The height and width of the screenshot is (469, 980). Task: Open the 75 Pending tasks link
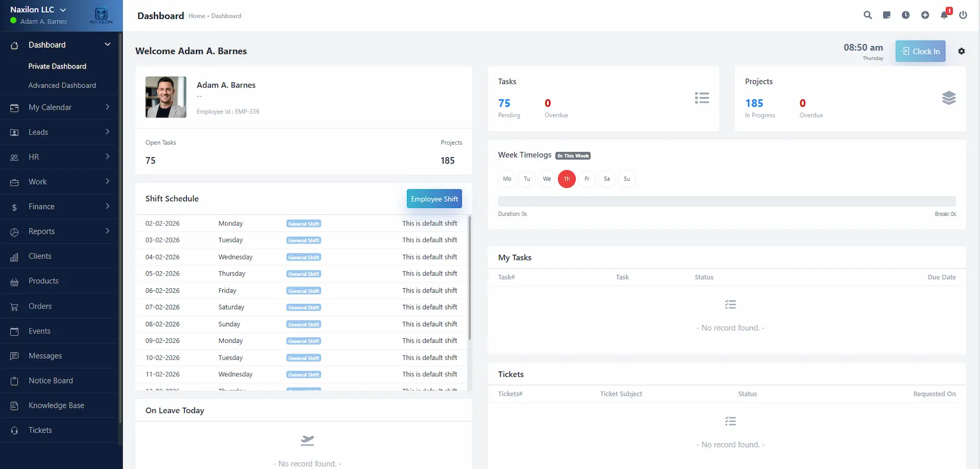click(x=504, y=103)
